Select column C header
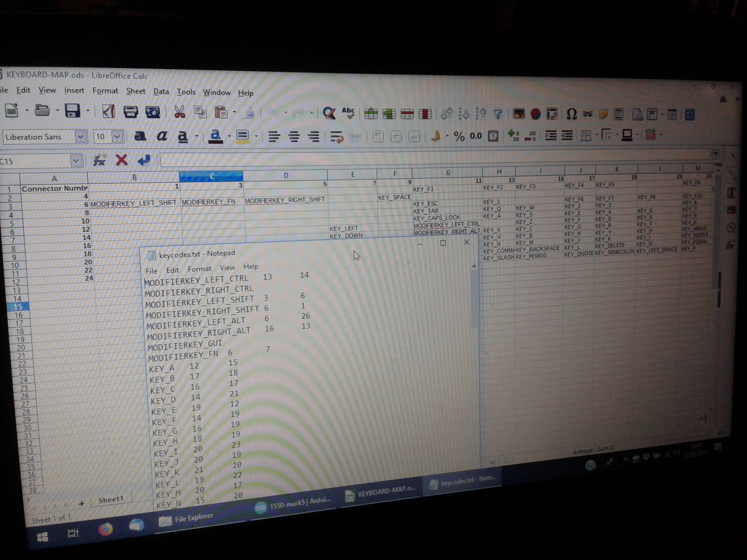The image size is (747, 560). 212,176
